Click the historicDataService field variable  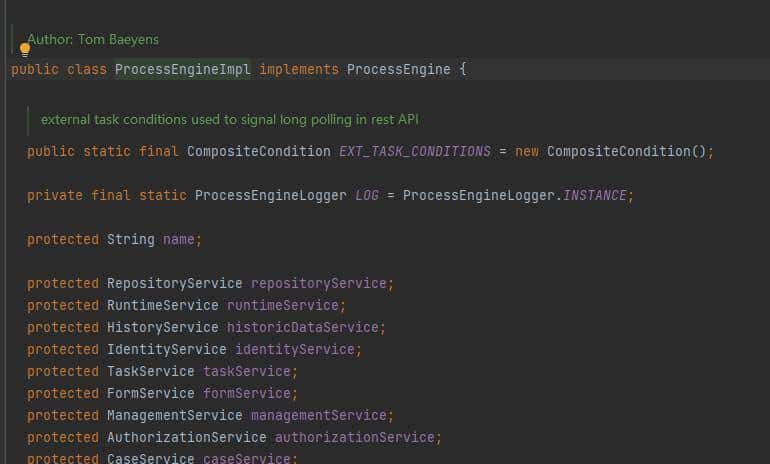(x=304, y=327)
